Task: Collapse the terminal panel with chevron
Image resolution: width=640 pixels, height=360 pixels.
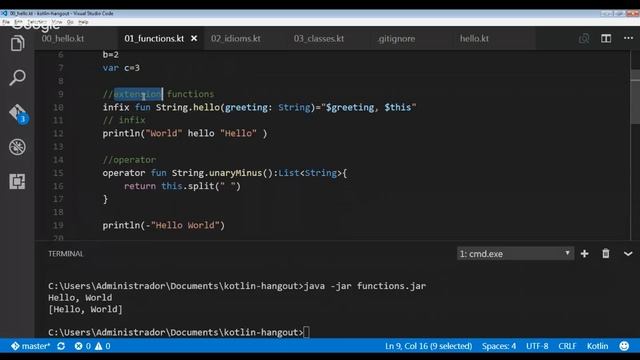Action: pyautogui.click(x=628, y=254)
